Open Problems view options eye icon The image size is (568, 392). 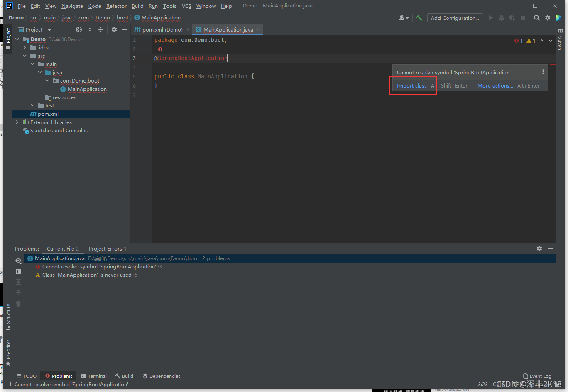coord(18,261)
